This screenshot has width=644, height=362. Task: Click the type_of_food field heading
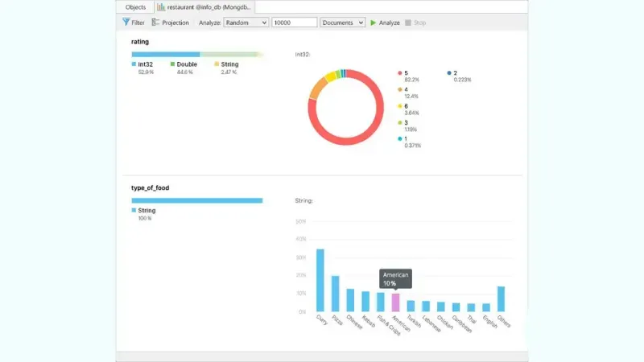(150, 187)
